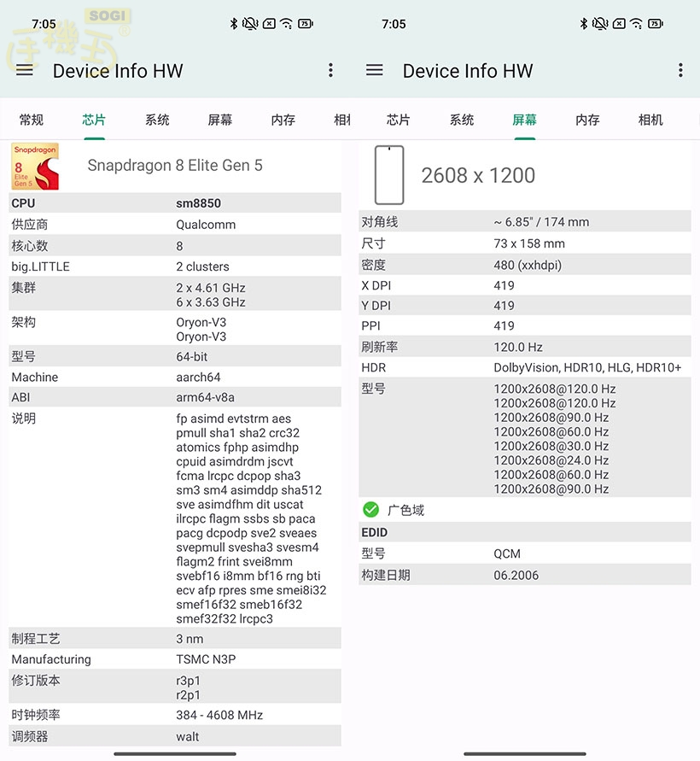Viewport: 700px width, 761px height.
Task: Tap the battery indicator in the left screen
Action: point(306,23)
